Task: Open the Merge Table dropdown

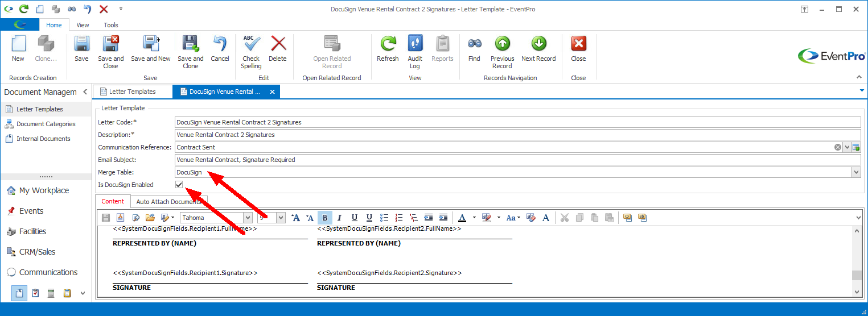Action: click(856, 172)
